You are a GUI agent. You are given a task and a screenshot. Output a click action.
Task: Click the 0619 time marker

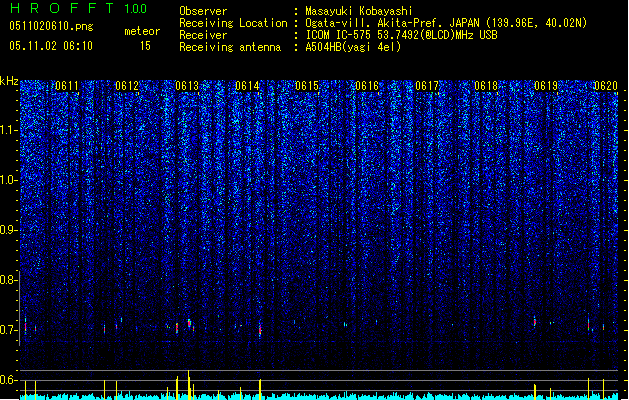pos(546,86)
